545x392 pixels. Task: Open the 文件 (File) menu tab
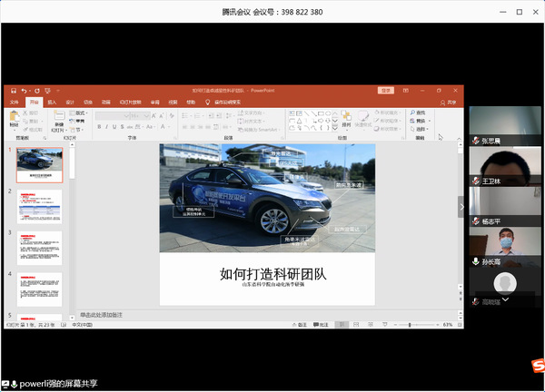coord(15,102)
